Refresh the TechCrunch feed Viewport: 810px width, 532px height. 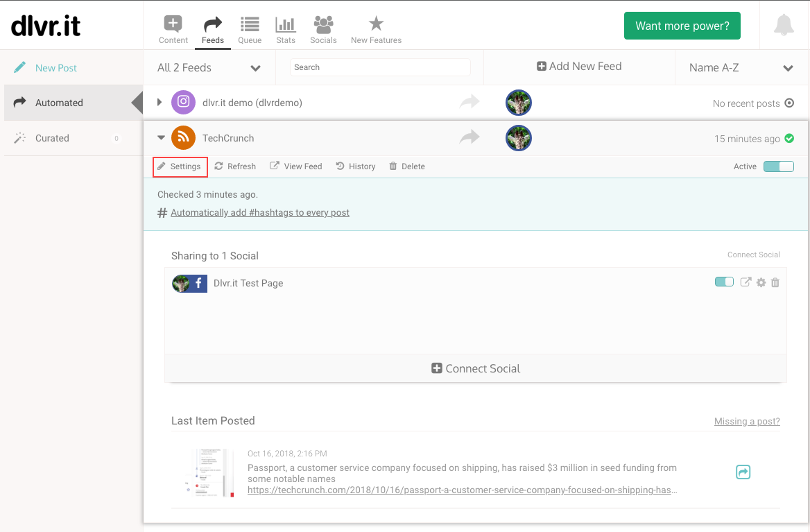coord(235,166)
